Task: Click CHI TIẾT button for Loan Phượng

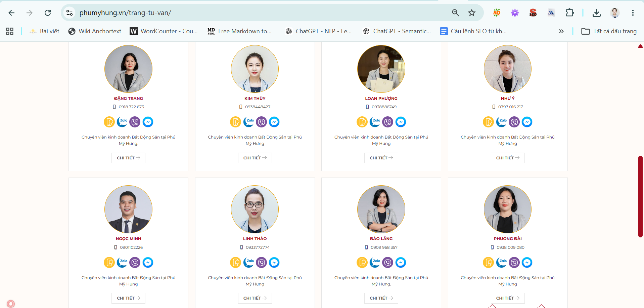Action: point(381,158)
